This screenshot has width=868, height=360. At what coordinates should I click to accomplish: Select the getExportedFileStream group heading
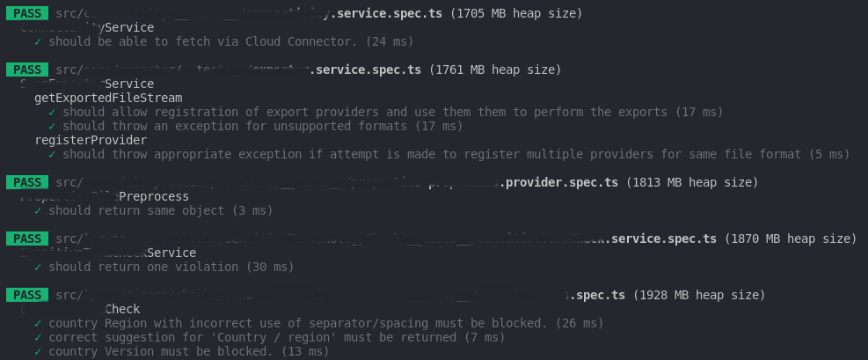108,98
